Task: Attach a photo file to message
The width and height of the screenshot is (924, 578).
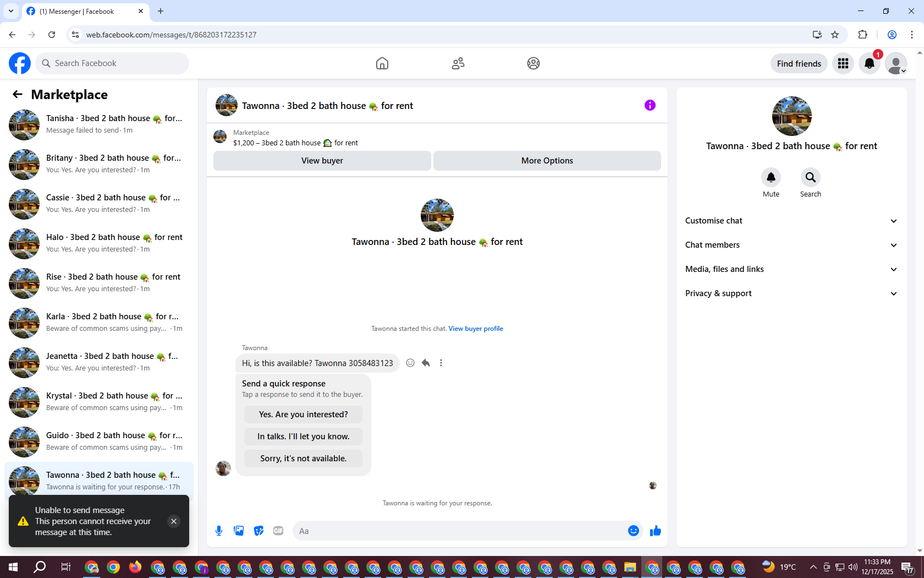Action: click(239, 531)
